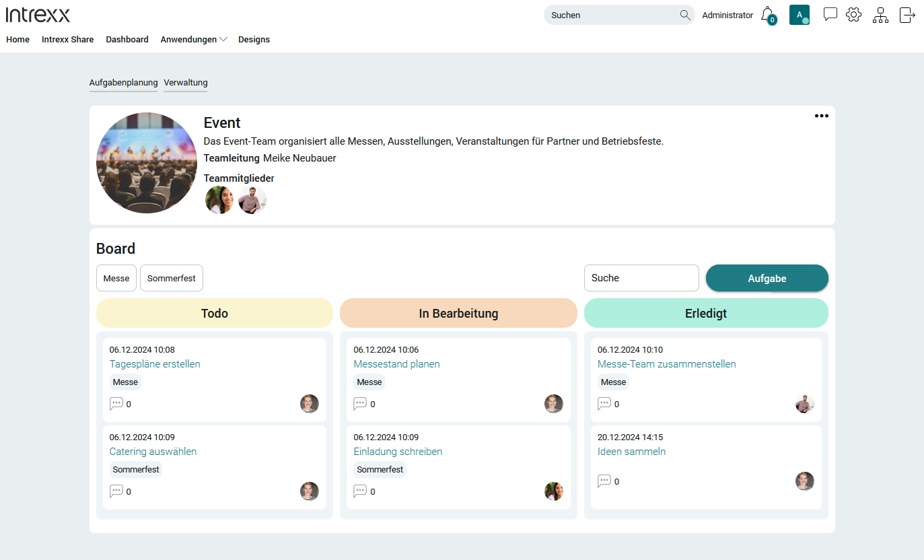
Task: Open the Event team three-dots menu
Action: 822,116
